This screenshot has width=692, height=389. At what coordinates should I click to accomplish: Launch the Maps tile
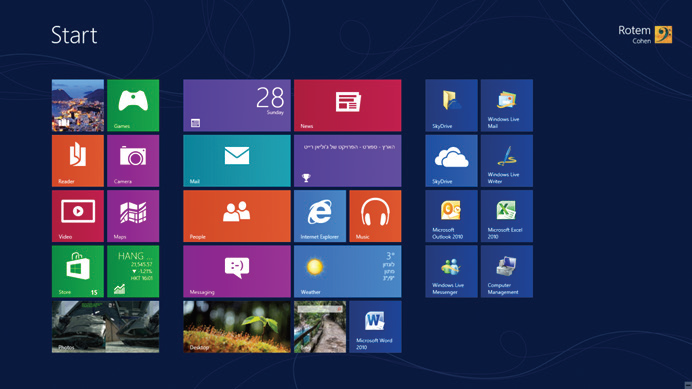tap(133, 216)
